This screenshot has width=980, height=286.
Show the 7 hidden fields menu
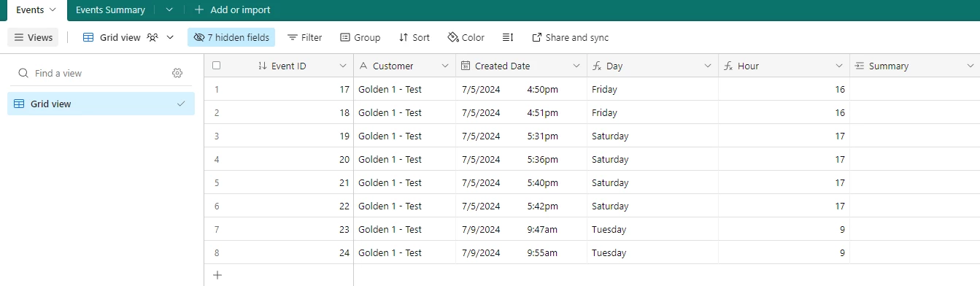coord(231,37)
